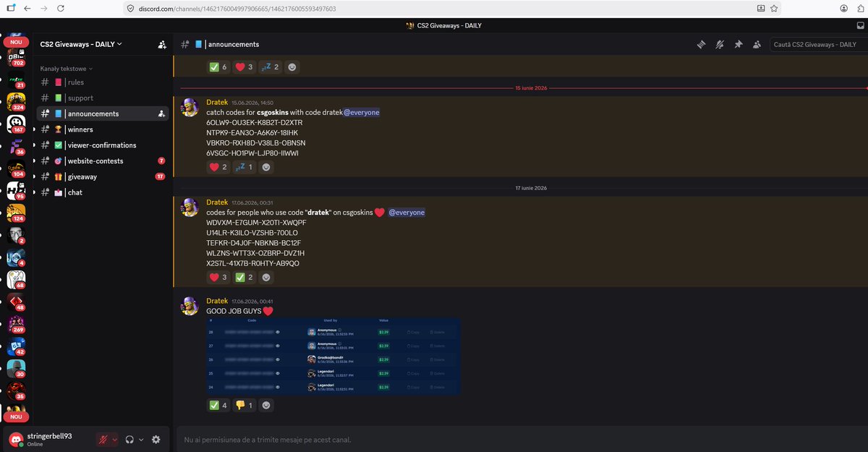Open server icon with 42 badge
Image resolution: width=868 pixels, height=452 pixels.
[x=16, y=347]
